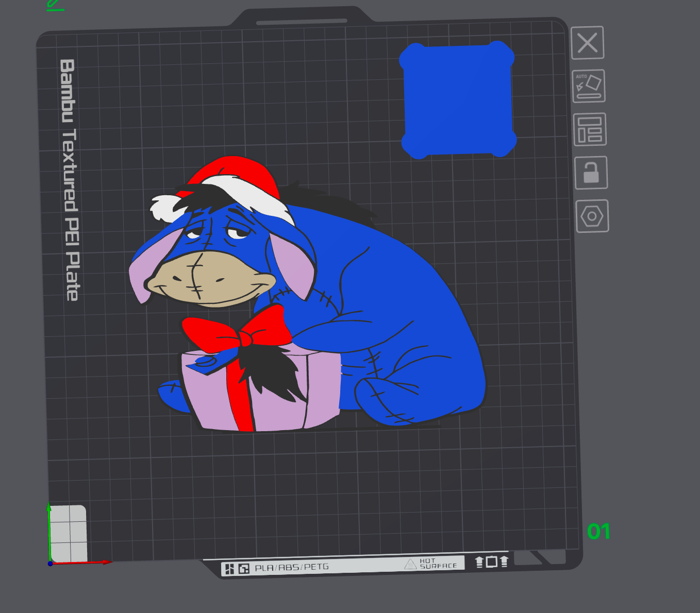Arrange objects using the layout icon
Screen dimensions: 700x613
pos(590,129)
